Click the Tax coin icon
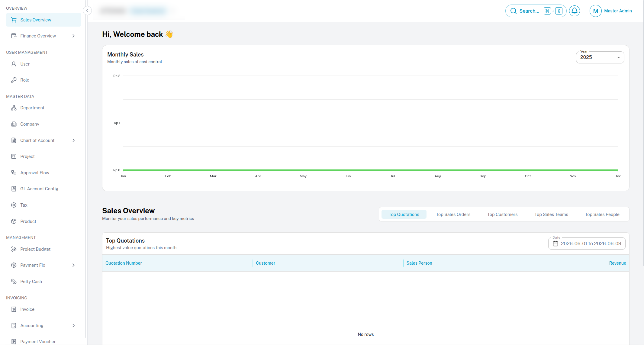644x345 pixels. 14,205
